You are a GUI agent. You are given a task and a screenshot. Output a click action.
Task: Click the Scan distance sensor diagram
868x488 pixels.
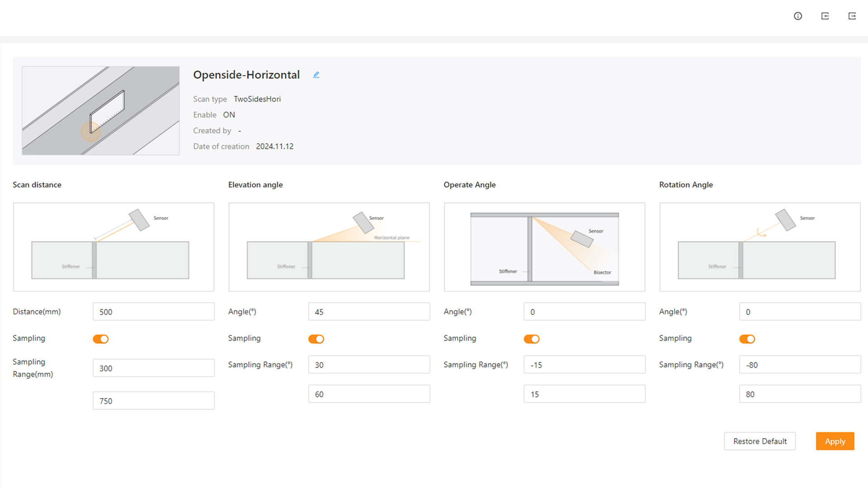click(113, 247)
